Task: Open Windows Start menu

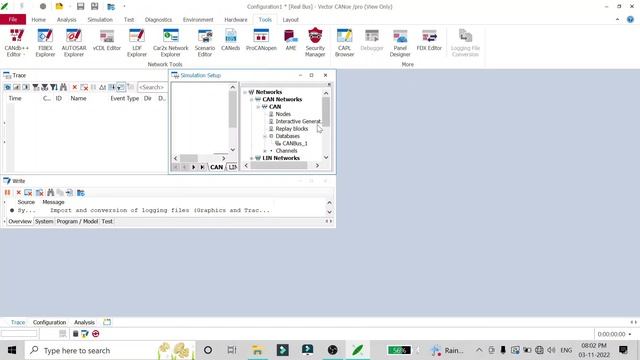Action: (x=12, y=350)
